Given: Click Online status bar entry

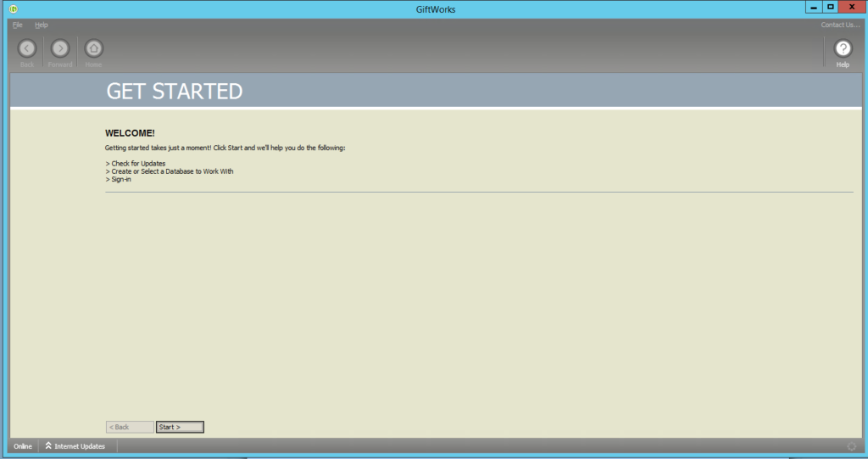Looking at the screenshot, I should pos(23,446).
